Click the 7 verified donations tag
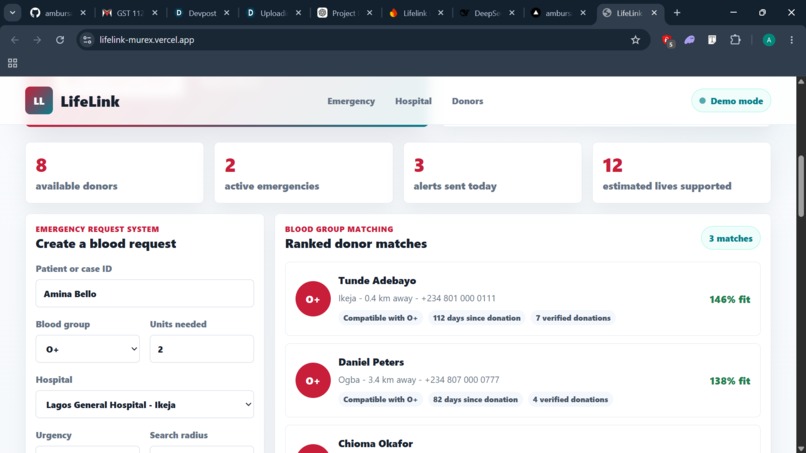Screen dimensions: 806x453 pos(573,318)
